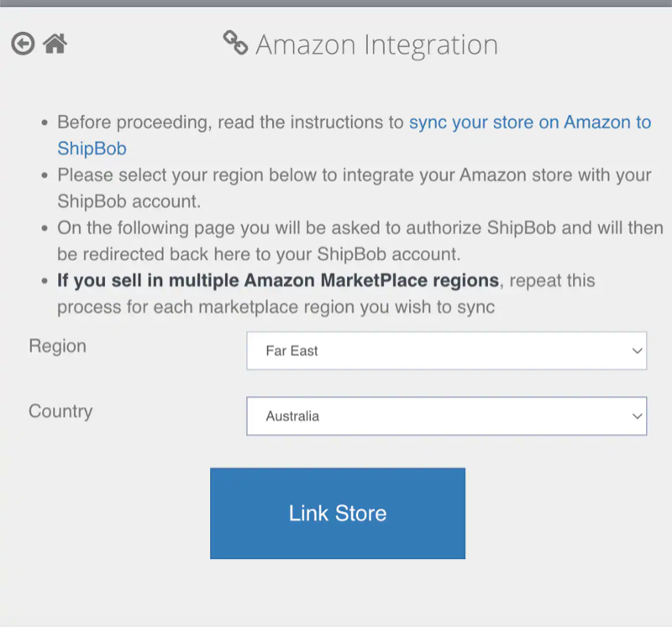Select the circular back navigation icon
Viewport: 672px width, 627px height.
tap(23, 42)
